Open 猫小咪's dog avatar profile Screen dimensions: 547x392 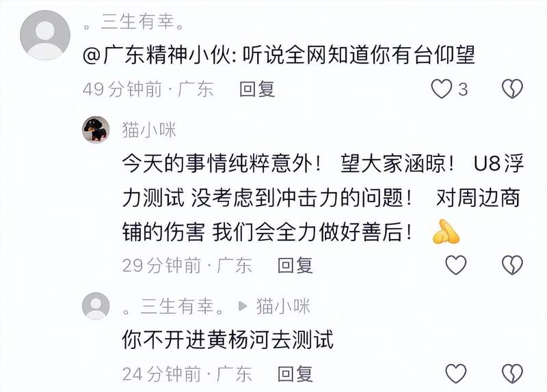96,130
